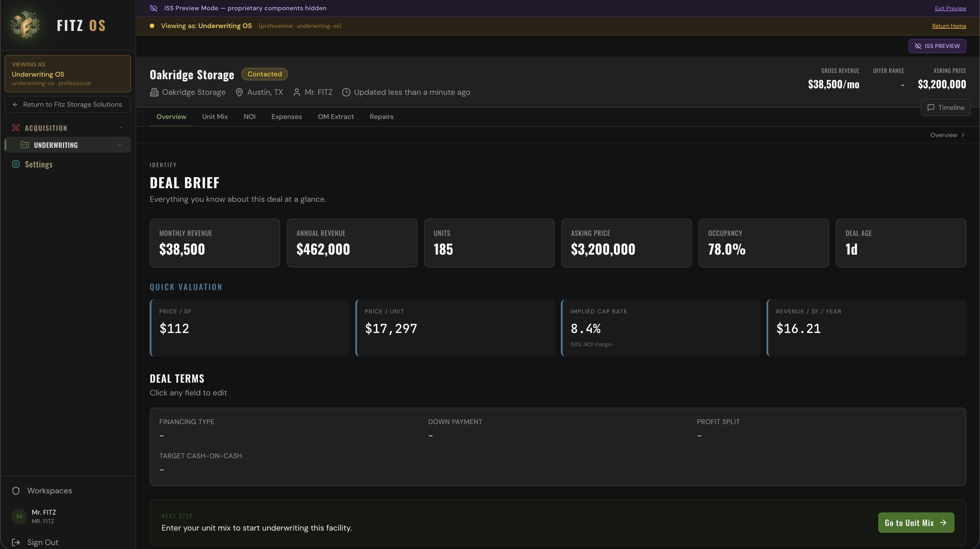980x549 pixels.
Task: Click the Mr. FITZ avatar circle
Action: pos(19,516)
